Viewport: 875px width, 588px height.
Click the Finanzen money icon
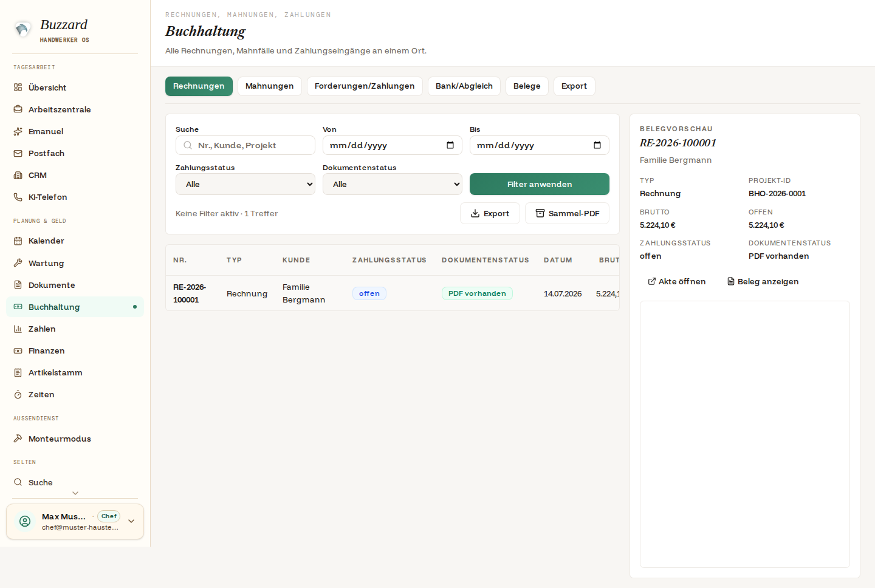pos(18,350)
